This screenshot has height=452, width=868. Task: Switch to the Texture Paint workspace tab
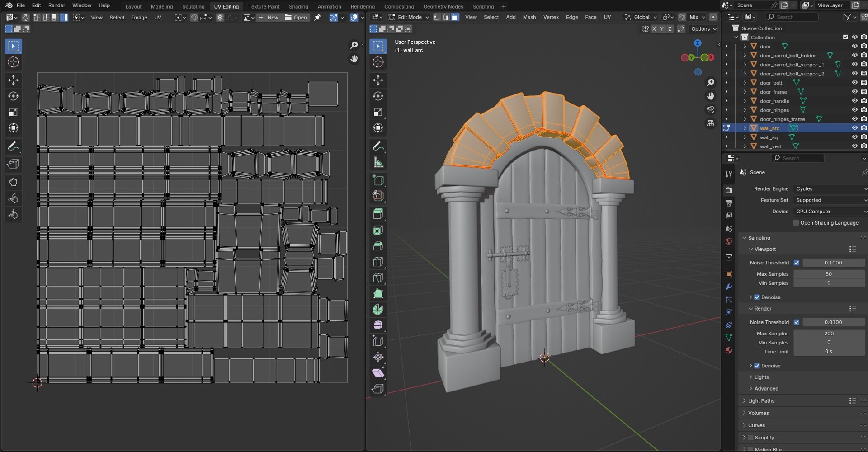(264, 6)
